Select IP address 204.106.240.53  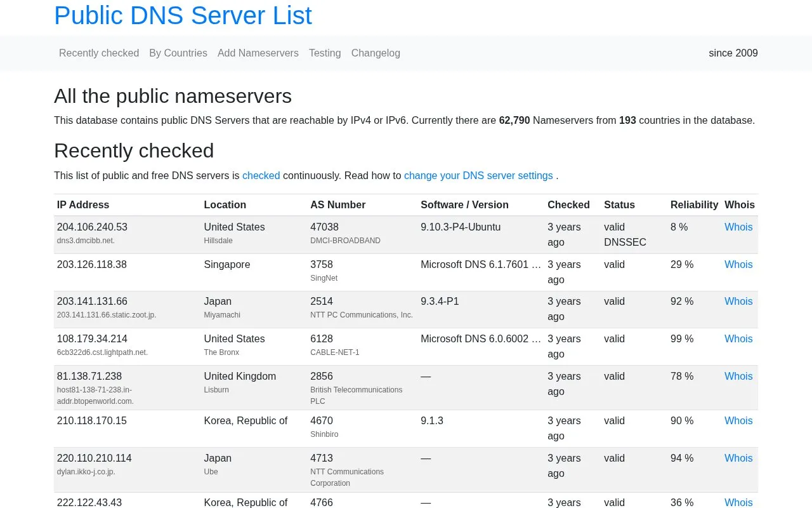(92, 227)
